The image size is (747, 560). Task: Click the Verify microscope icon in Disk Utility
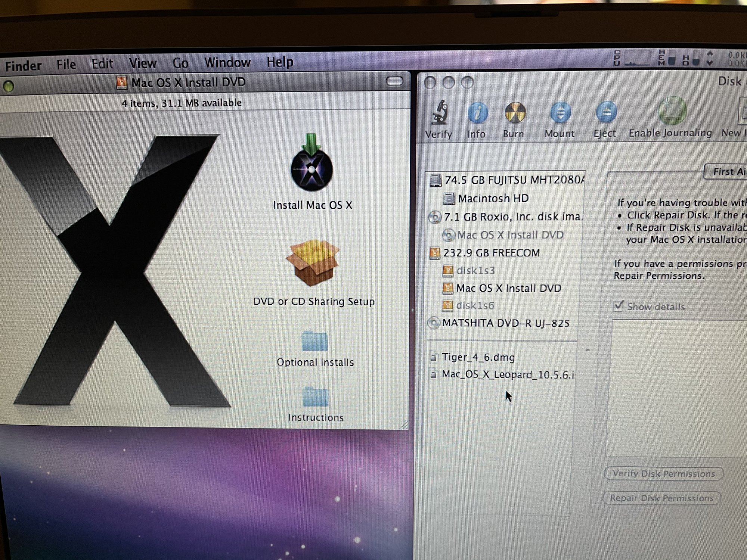[x=440, y=112]
